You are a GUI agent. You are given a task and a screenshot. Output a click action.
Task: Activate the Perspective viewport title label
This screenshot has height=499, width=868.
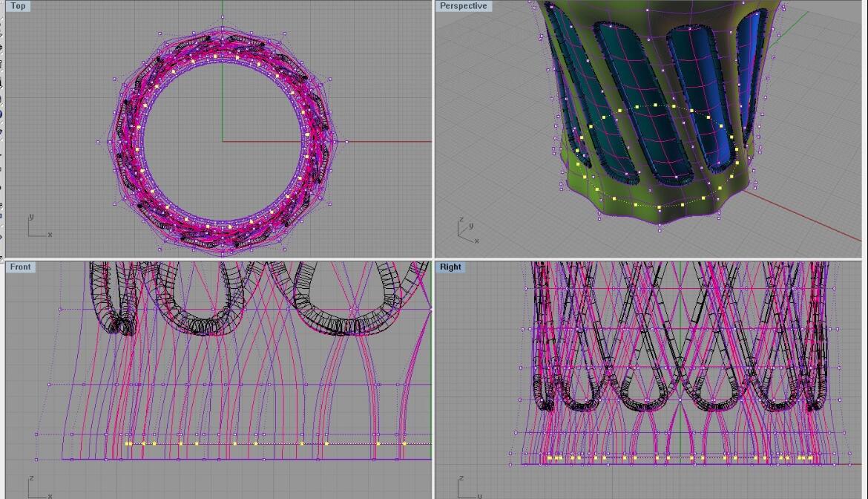tap(464, 6)
